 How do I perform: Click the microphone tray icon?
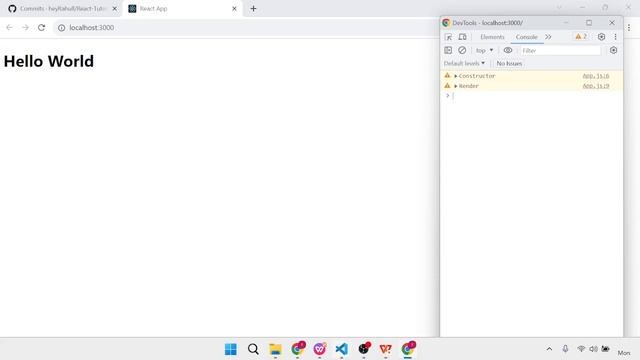click(x=565, y=349)
